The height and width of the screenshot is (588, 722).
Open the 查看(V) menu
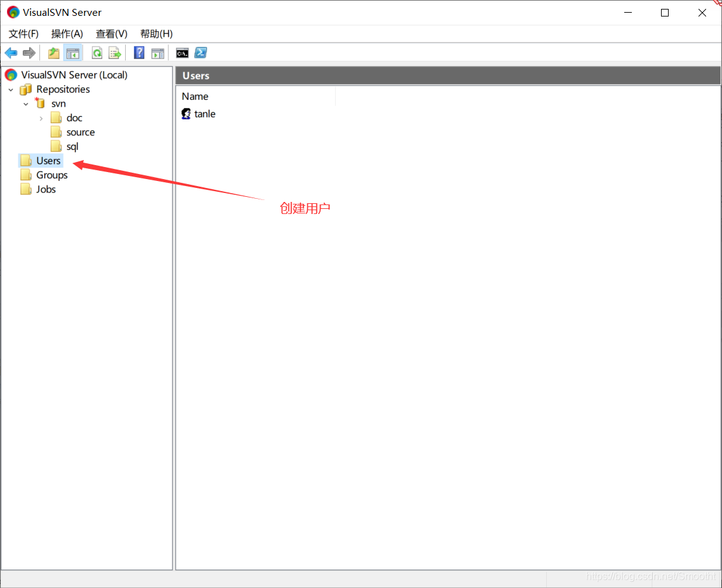(111, 34)
